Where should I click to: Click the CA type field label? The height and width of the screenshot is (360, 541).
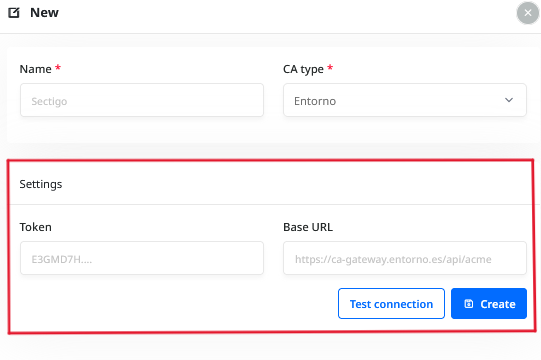coord(303,69)
